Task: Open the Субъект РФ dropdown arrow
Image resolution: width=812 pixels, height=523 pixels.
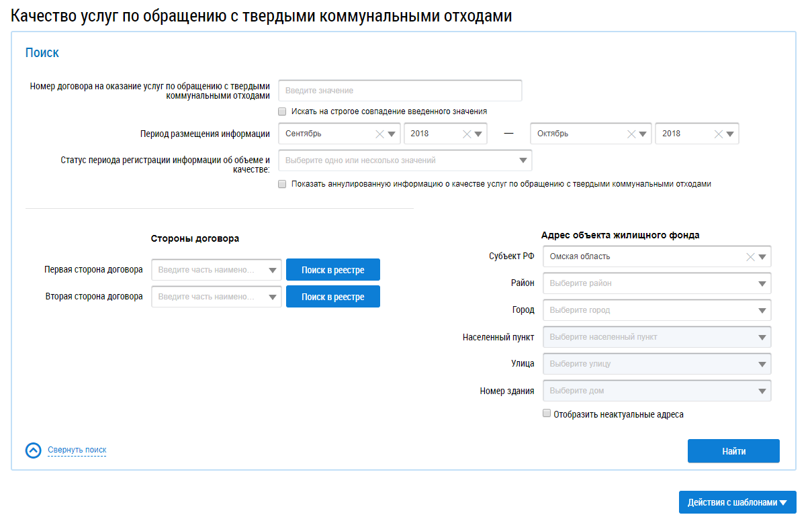Action: (x=762, y=256)
